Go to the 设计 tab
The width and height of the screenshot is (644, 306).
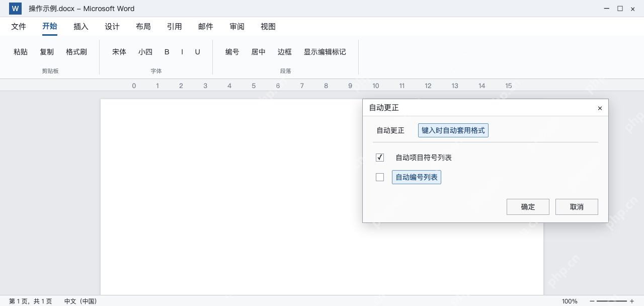(112, 27)
